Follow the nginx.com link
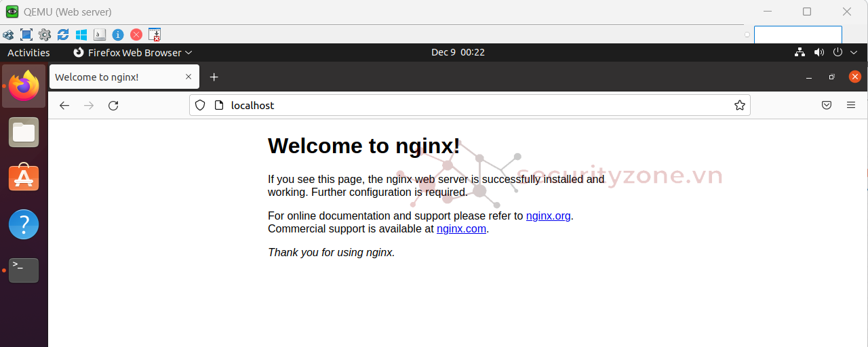The height and width of the screenshot is (347, 868). [461, 229]
